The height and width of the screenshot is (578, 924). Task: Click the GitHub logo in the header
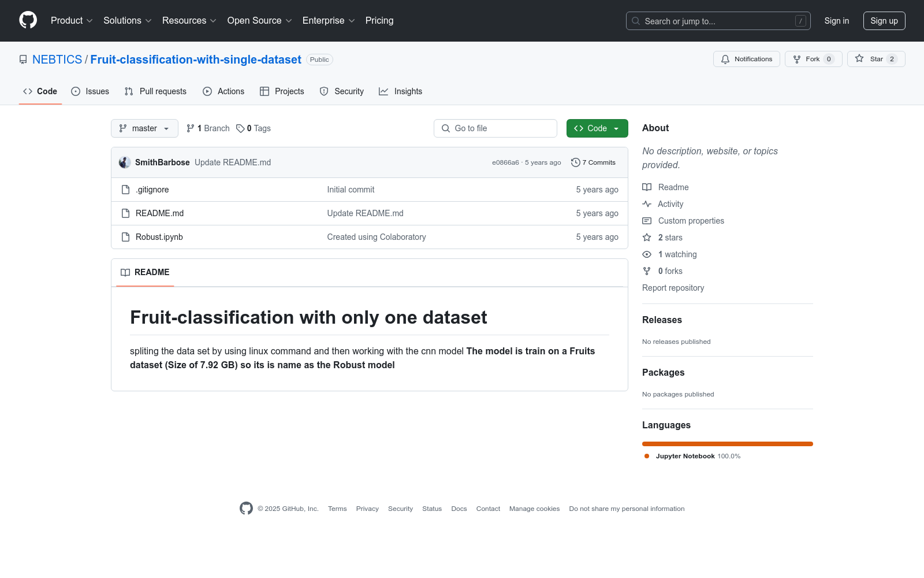point(28,20)
